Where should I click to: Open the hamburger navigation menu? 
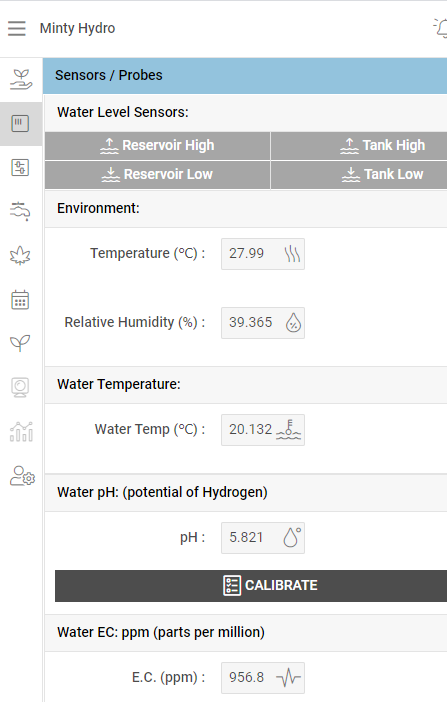17,28
